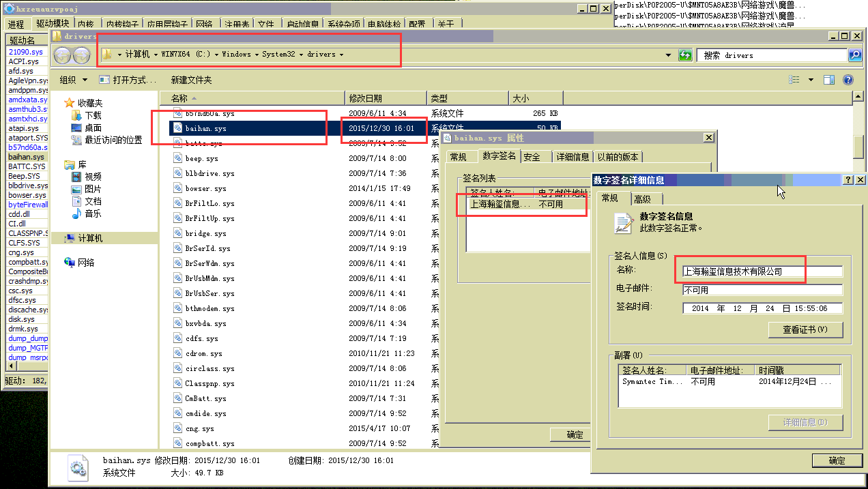
Task: Click the 网络 icon in navigation pane
Action: pyautogui.click(x=69, y=263)
